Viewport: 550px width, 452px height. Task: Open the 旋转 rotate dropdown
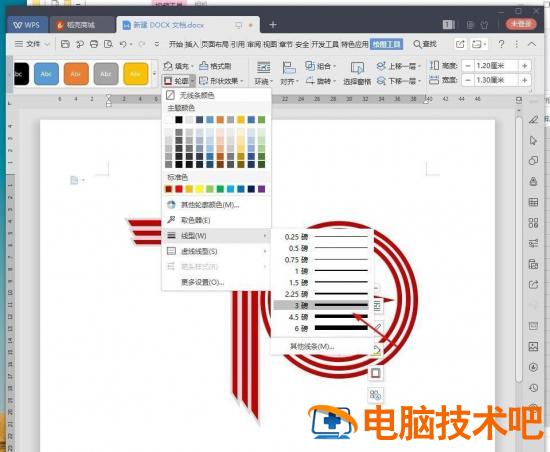click(320, 81)
